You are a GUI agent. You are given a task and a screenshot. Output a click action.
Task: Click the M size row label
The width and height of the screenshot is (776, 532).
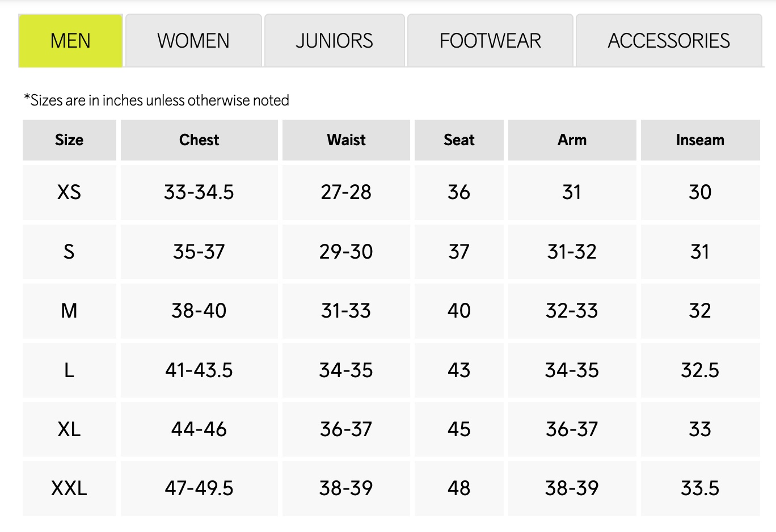tap(69, 311)
